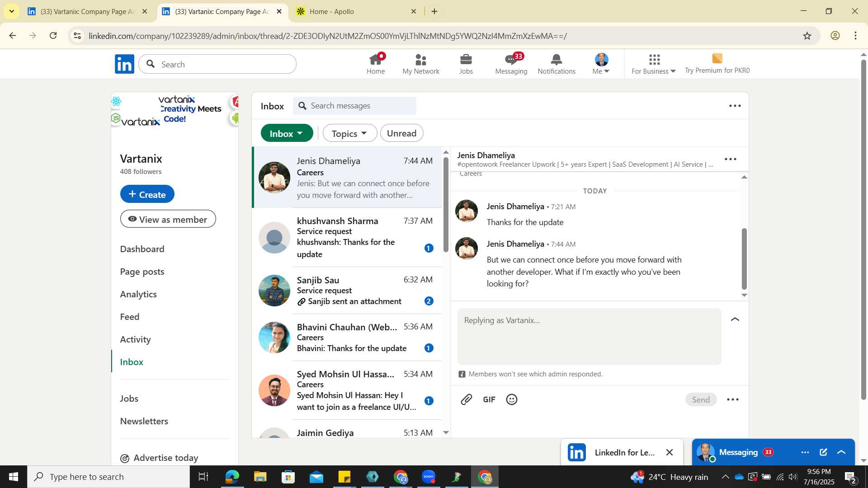
Task: Collapse the reply box chevron
Action: [x=735, y=319]
